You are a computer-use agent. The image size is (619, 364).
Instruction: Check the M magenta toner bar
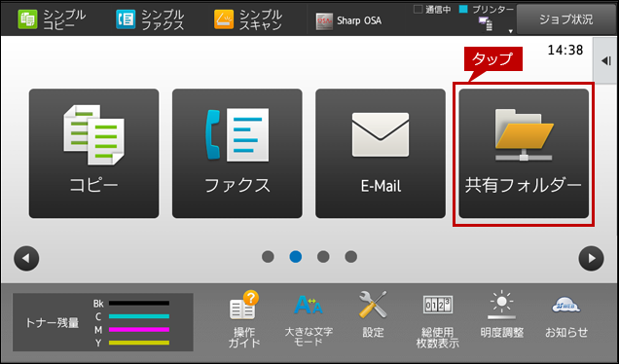tap(139, 329)
